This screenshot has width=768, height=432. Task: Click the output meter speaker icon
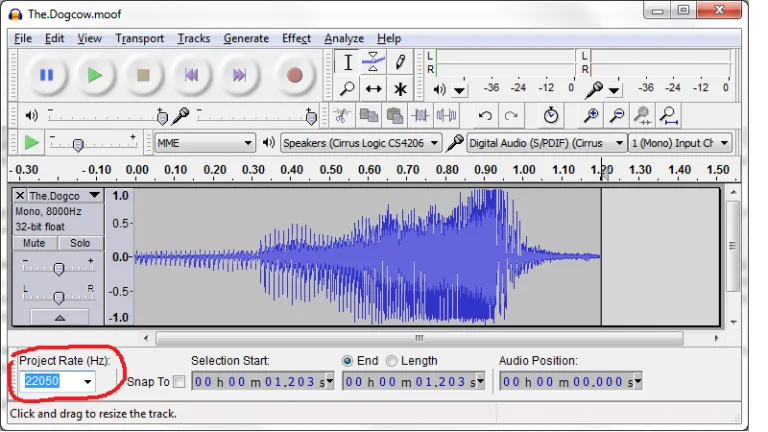439,89
